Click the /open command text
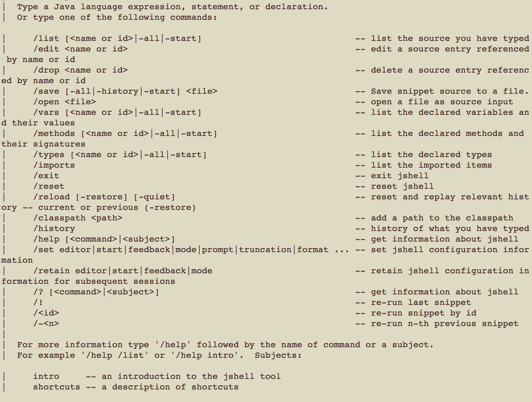Screen dimensions: 532x402 tap(46, 102)
